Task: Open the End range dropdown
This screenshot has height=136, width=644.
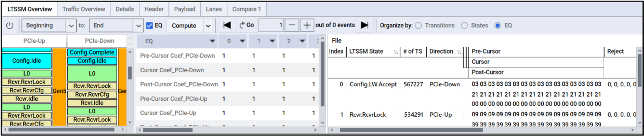Action: [138, 26]
